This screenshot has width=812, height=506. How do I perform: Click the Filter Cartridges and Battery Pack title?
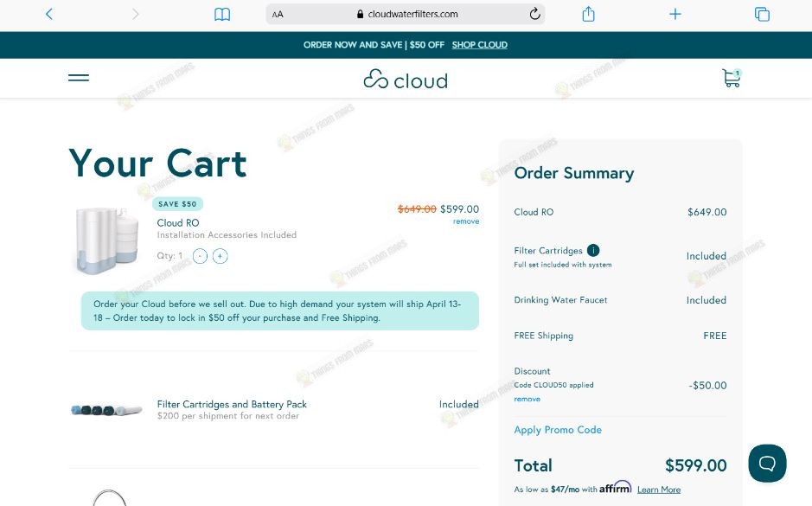click(232, 404)
